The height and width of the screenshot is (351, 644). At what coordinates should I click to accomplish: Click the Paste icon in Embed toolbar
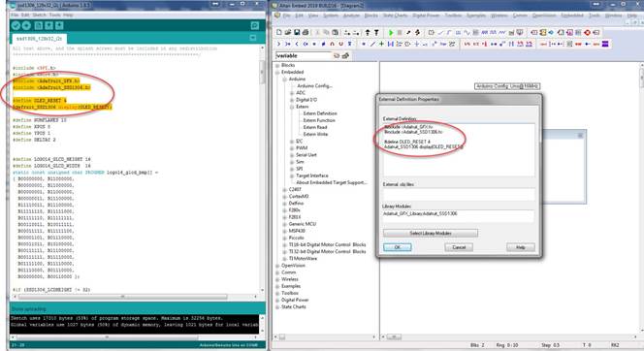(x=336, y=32)
